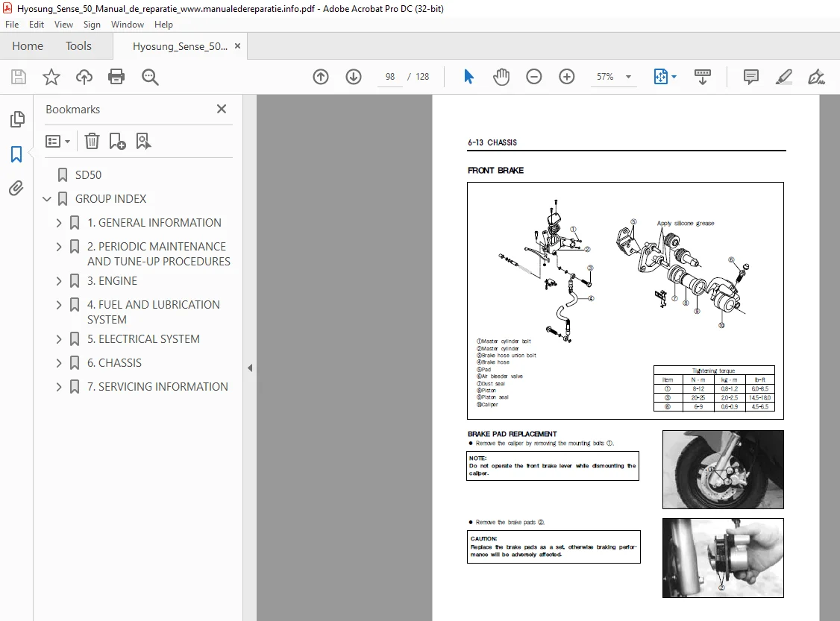
Task: Toggle the Bookmarks panel button
Action: click(16, 154)
